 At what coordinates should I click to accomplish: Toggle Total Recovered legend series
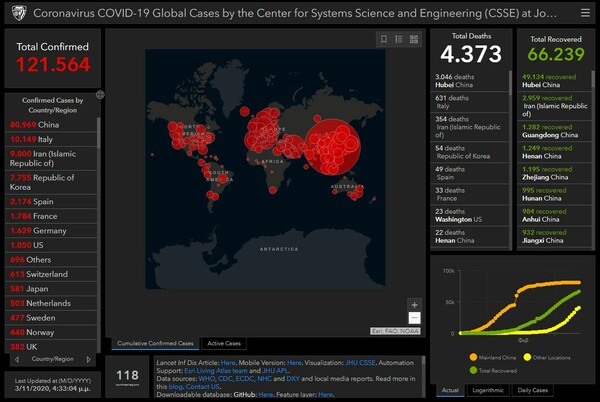[x=493, y=370]
